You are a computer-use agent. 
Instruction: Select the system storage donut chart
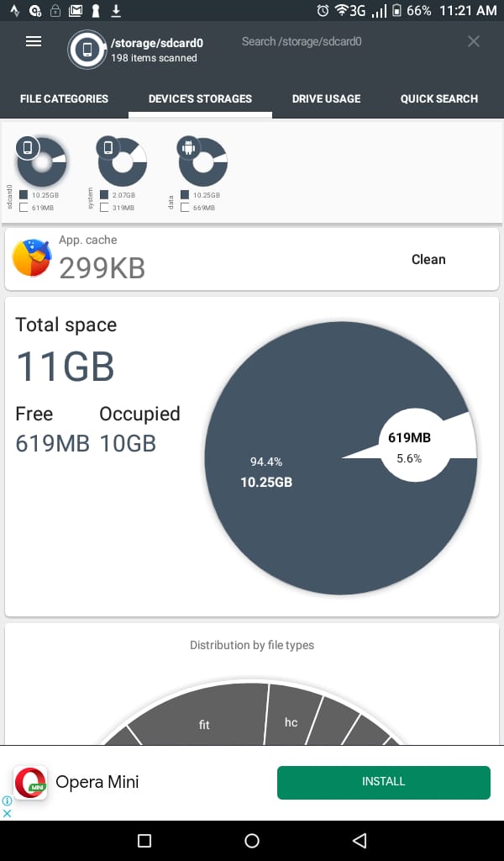point(122,162)
